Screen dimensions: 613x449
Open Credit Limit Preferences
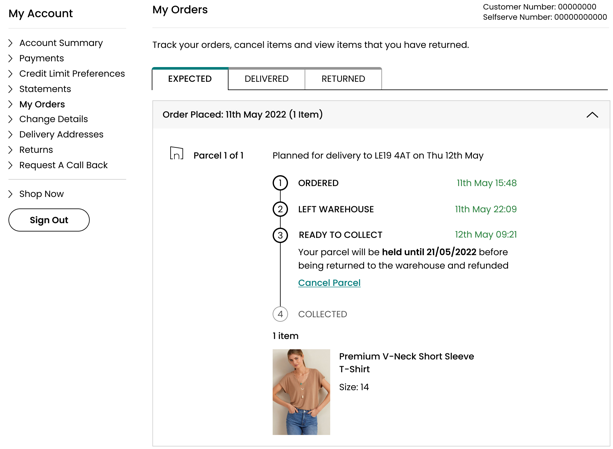pyautogui.click(x=72, y=73)
